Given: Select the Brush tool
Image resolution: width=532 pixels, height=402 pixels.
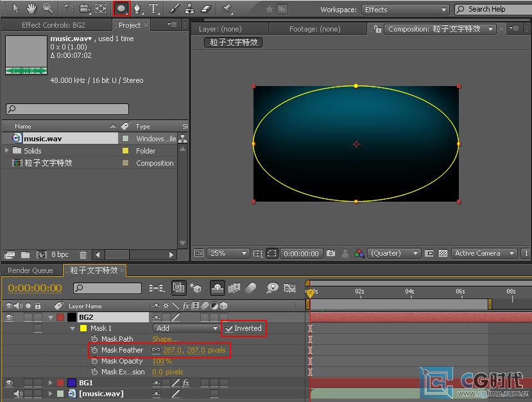Looking at the screenshot, I should (174, 8).
